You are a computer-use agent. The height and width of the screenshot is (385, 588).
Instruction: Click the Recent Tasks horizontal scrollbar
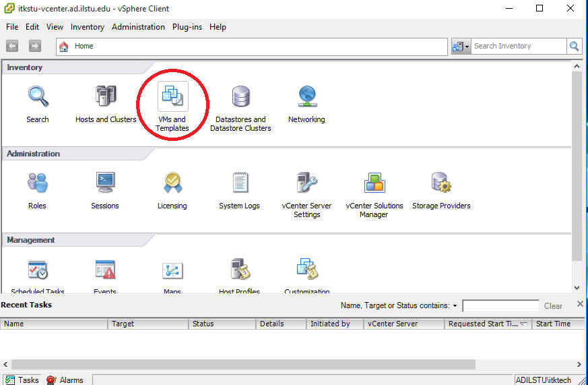tap(244, 364)
